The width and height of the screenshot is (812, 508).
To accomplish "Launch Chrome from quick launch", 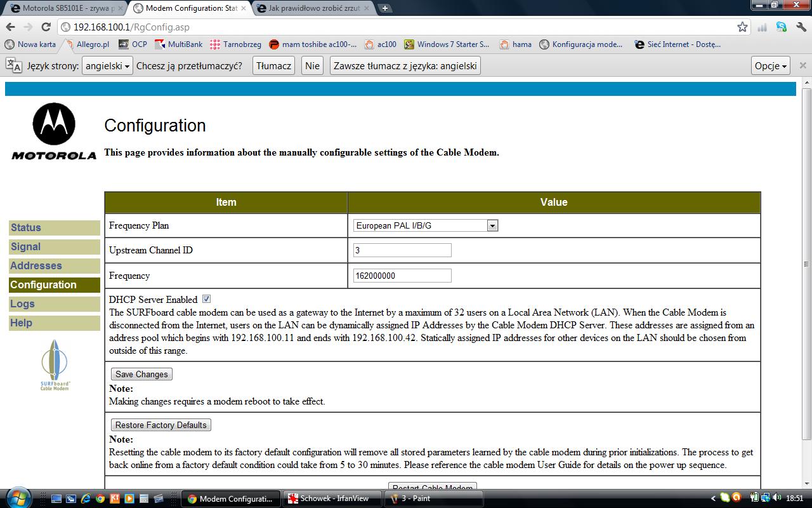I will [x=100, y=498].
